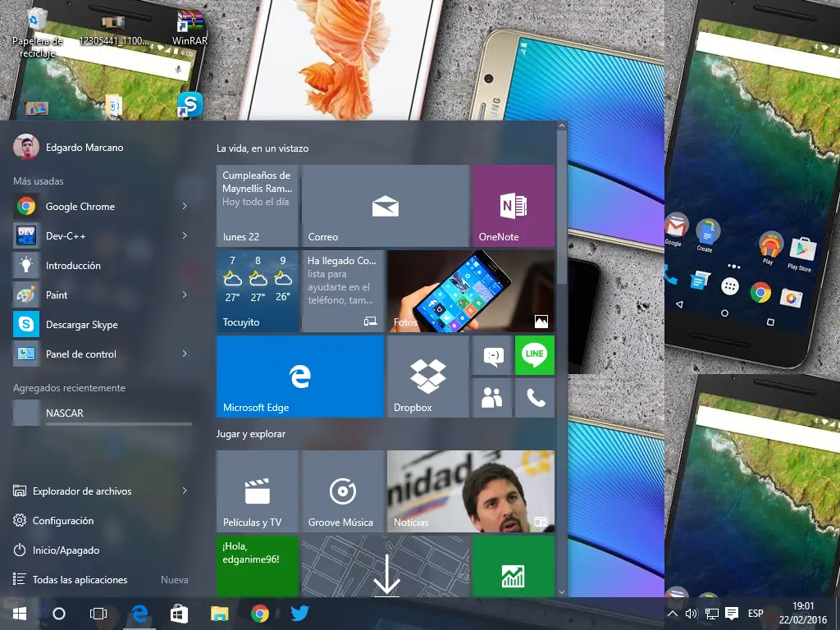Screen dimensions: 840x630
Task: Open the network icon in tray
Action: point(711,614)
